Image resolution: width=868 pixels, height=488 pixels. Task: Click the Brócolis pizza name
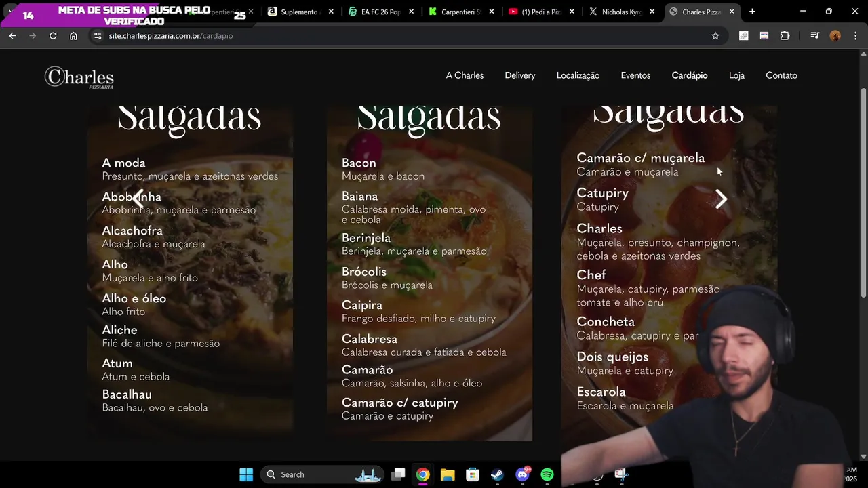click(364, 272)
